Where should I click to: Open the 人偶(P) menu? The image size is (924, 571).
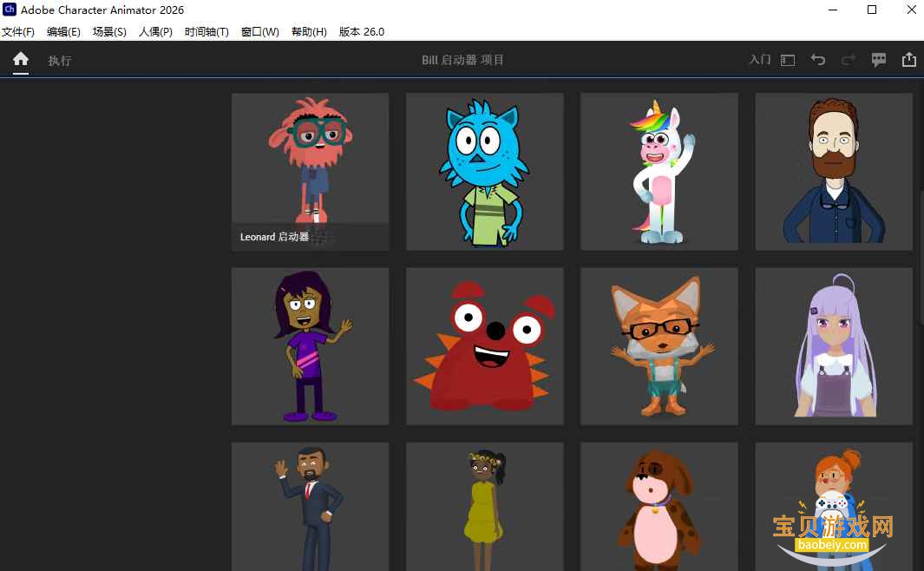pos(155,32)
